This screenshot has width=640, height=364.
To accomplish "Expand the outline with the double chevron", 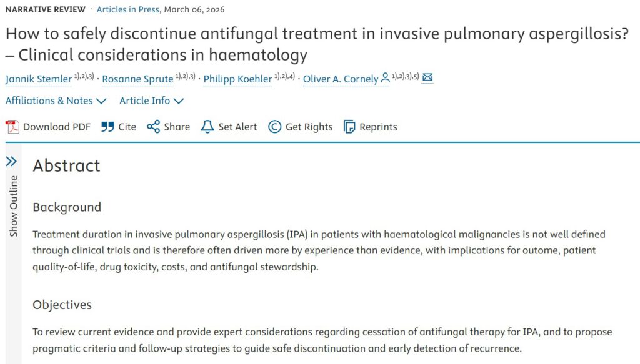I will click(11, 162).
